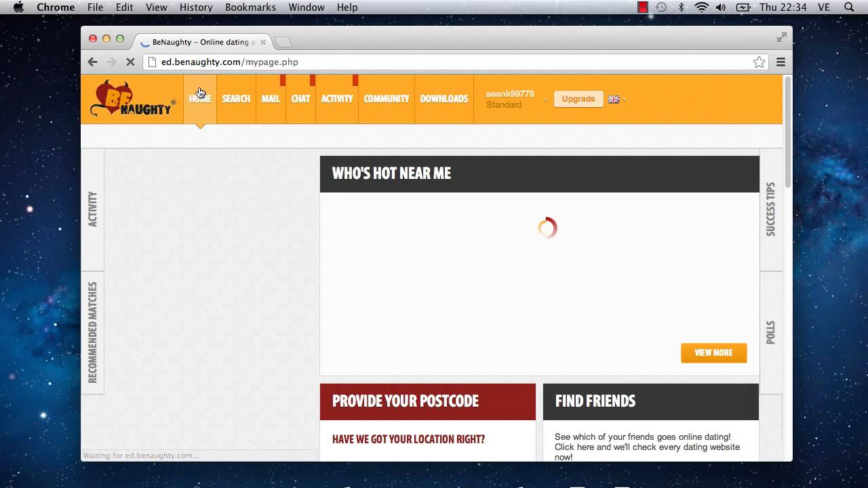868x488 pixels.
Task: Click HAVE WE GOT YOUR LOCATION RIGHT? text
Action: 408,439
